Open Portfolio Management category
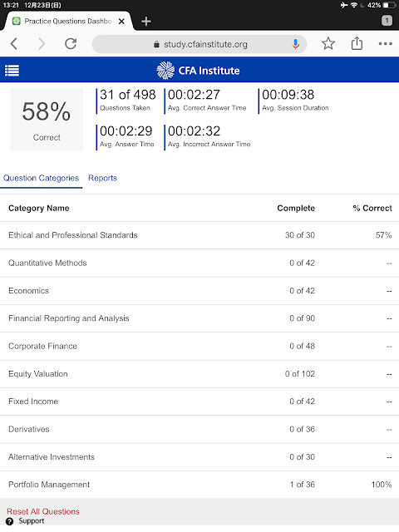 tap(199, 485)
